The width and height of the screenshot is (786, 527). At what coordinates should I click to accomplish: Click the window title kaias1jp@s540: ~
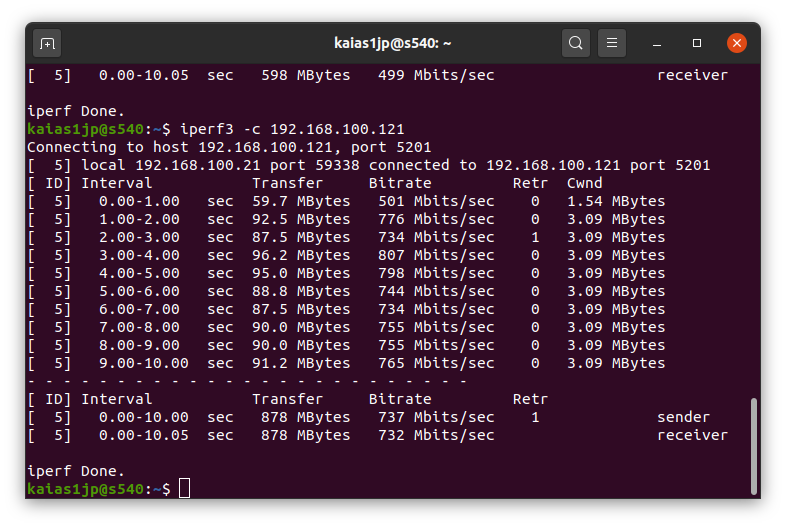tap(392, 44)
